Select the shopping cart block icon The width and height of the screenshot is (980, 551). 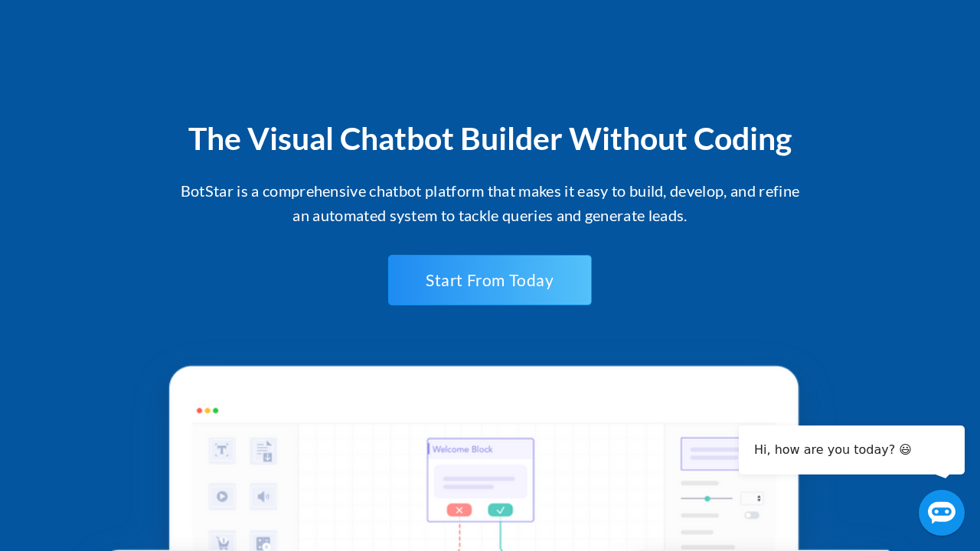(x=222, y=542)
